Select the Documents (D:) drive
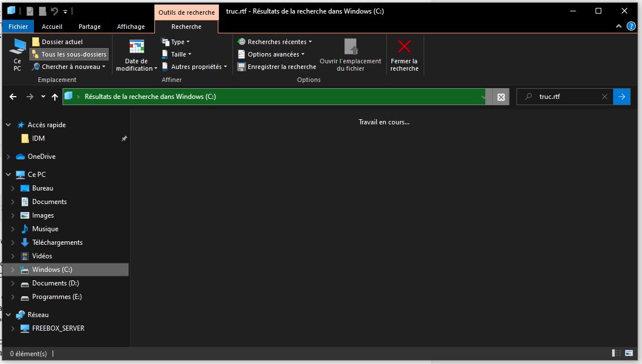This screenshot has height=364, width=642. click(x=55, y=283)
